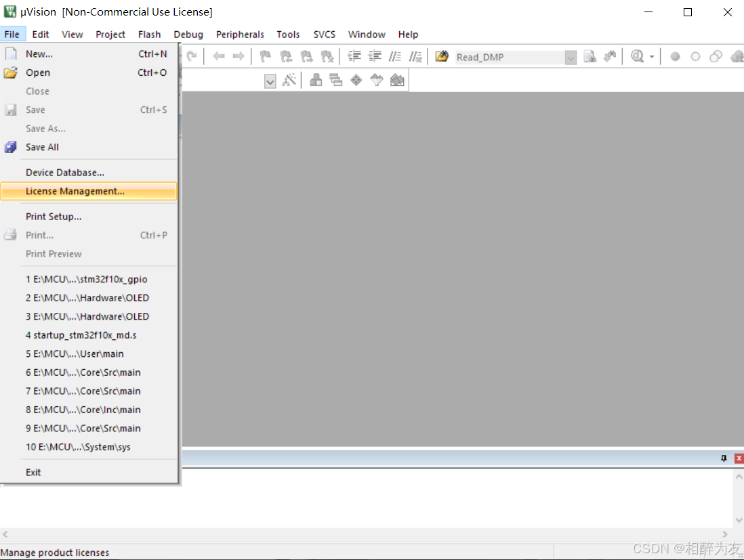
Task: Open recent file 5 User\main
Action: tap(89, 353)
